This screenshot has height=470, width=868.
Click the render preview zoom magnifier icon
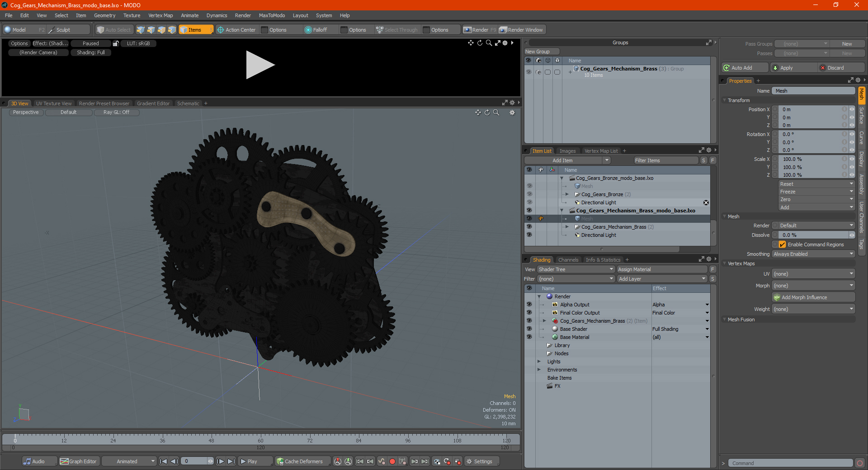click(489, 43)
